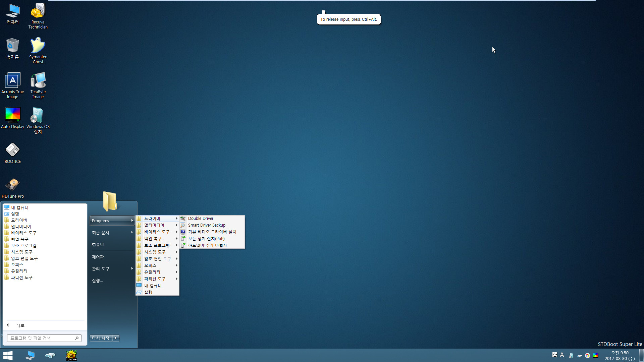Expand 시스템 도구 in Programs submenu
Screen dimensions: 644x362
point(157,252)
